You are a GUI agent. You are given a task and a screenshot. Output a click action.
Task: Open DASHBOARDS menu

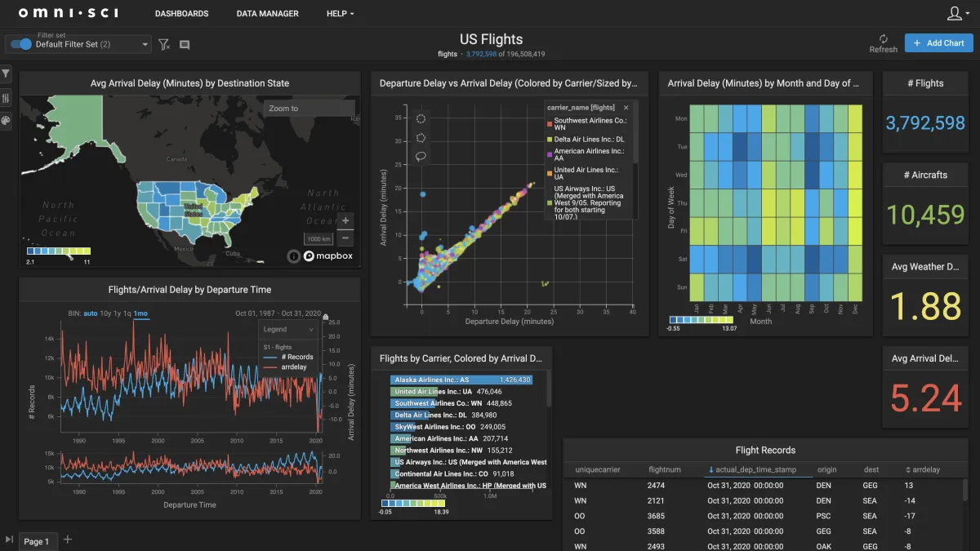point(181,14)
